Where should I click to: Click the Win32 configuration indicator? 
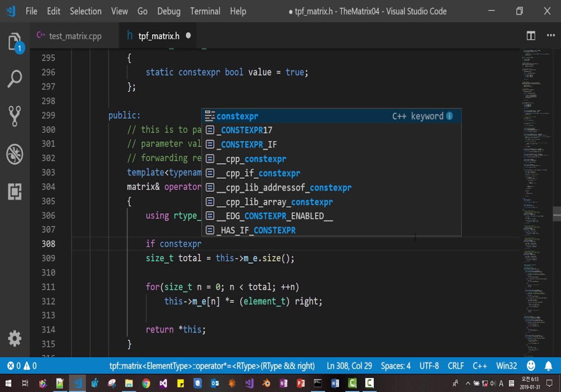(x=506, y=366)
